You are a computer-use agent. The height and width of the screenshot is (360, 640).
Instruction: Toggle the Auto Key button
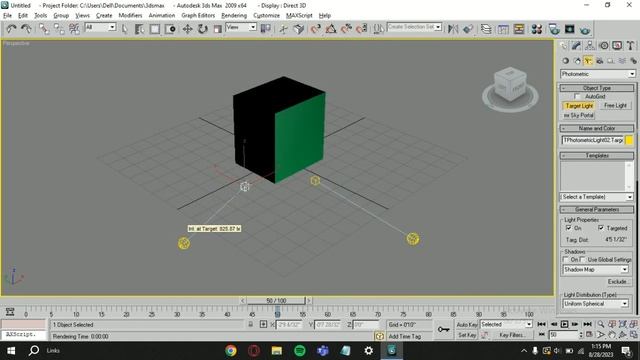tap(467, 324)
